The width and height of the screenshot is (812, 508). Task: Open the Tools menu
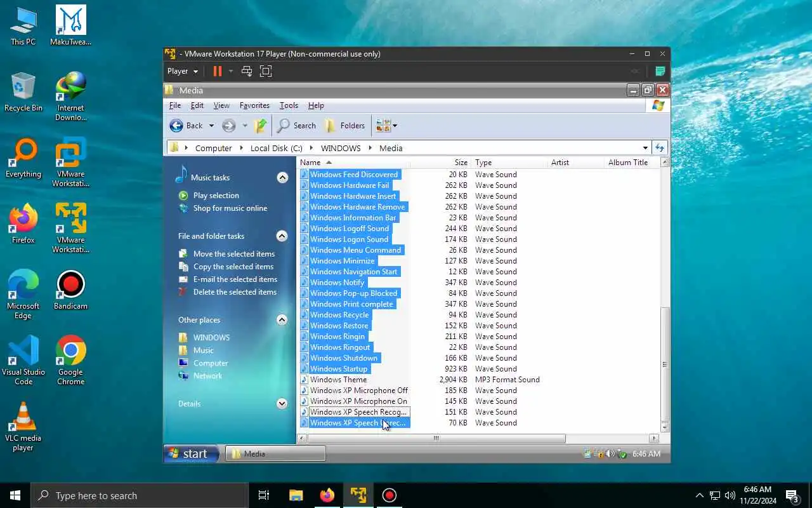click(289, 105)
